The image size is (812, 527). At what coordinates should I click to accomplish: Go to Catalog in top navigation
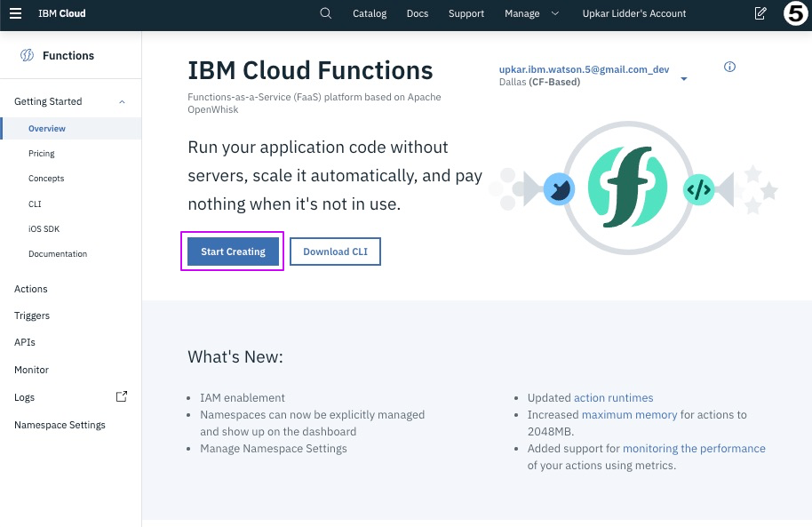[370, 13]
